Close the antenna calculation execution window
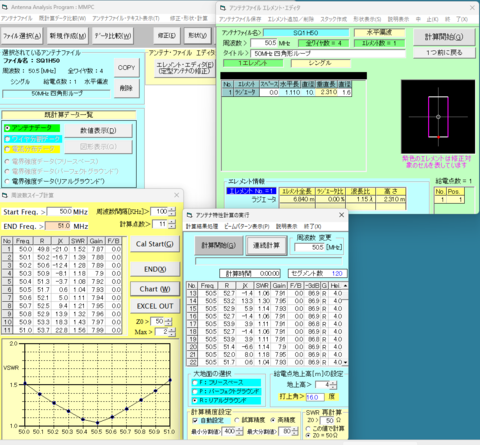The width and height of the screenshot is (480, 445). click(x=341, y=215)
